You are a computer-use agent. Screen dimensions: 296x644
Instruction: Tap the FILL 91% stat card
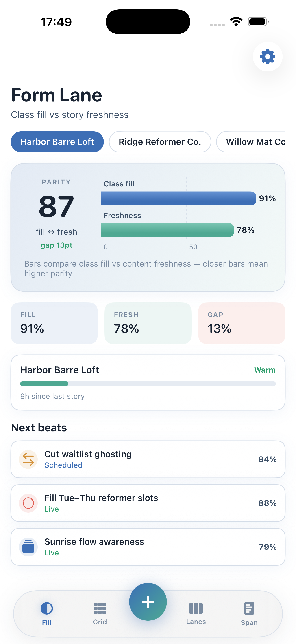coord(54,323)
